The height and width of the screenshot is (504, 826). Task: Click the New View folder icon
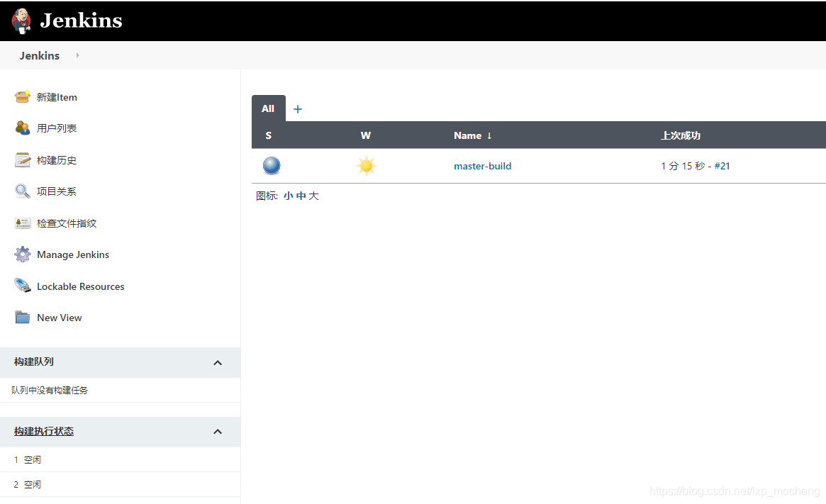click(x=23, y=317)
